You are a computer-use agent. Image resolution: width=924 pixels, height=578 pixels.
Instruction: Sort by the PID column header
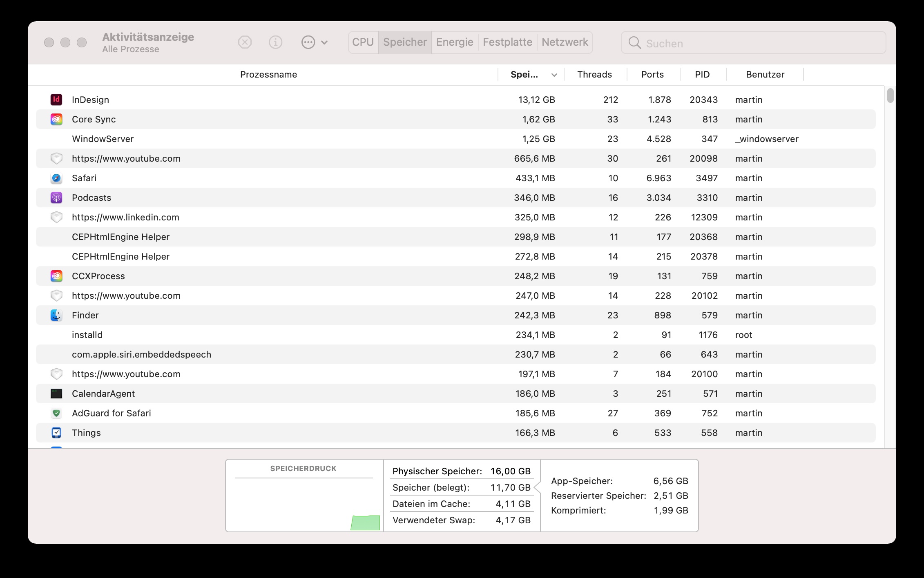(x=702, y=75)
